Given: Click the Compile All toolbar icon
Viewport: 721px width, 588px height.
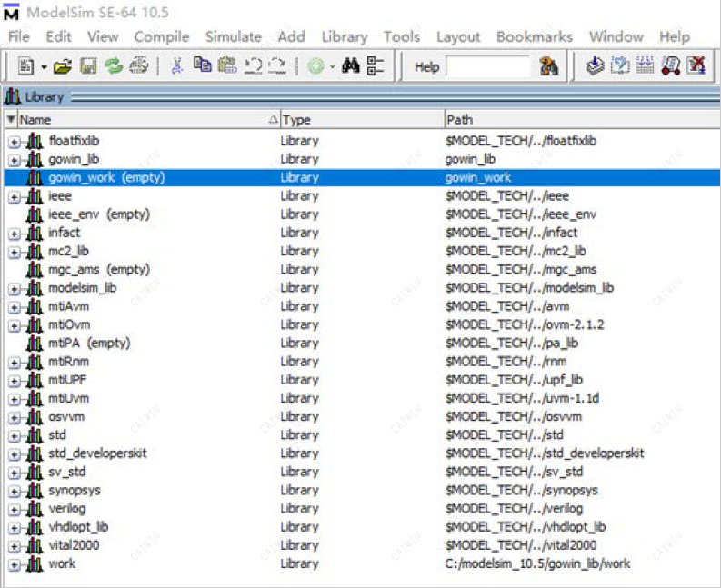Looking at the screenshot, I should tap(620, 65).
